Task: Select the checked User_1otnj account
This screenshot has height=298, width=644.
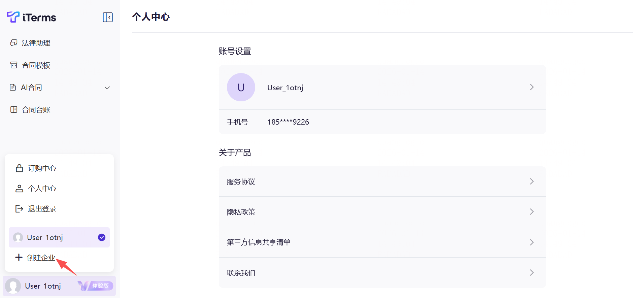Action: (59, 237)
